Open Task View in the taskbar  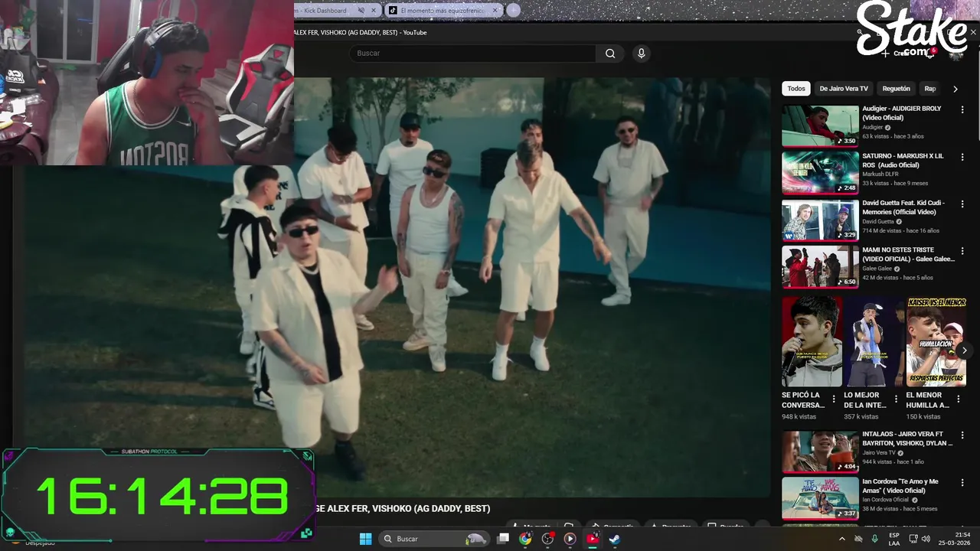pyautogui.click(x=503, y=539)
